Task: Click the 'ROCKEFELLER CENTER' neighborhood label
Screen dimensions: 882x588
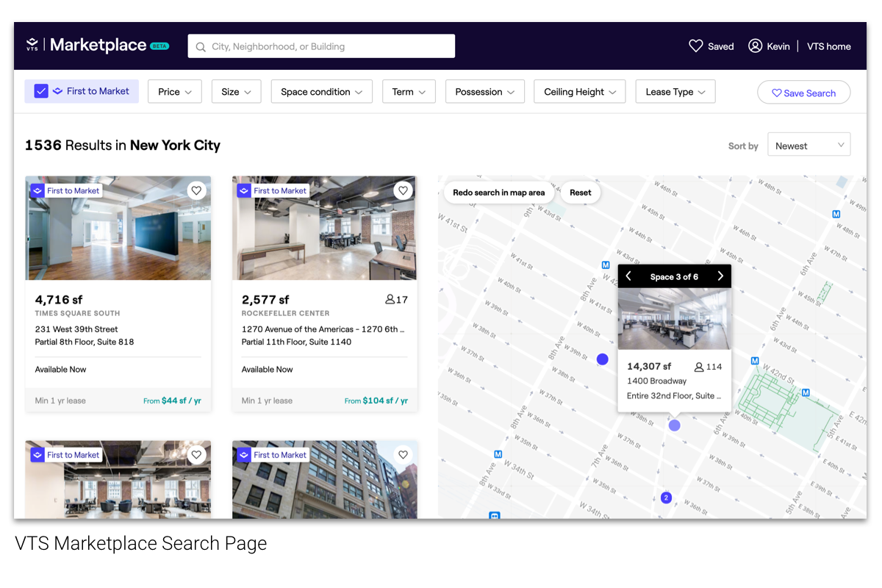Action: pos(286,314)
